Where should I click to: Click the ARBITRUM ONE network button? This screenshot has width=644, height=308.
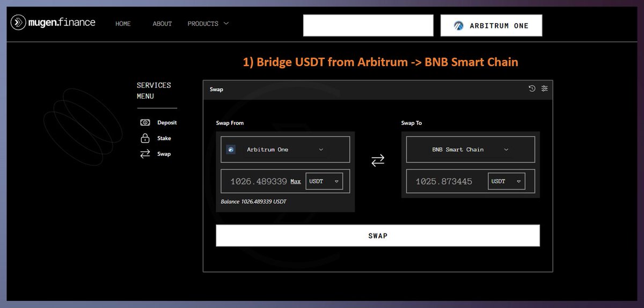(x=491, y=25)
